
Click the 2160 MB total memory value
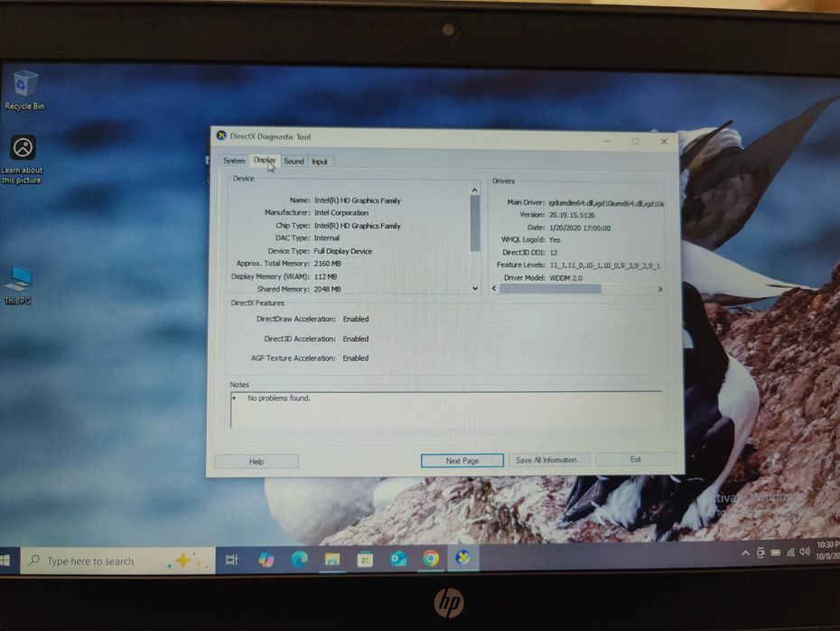point(327,264)
